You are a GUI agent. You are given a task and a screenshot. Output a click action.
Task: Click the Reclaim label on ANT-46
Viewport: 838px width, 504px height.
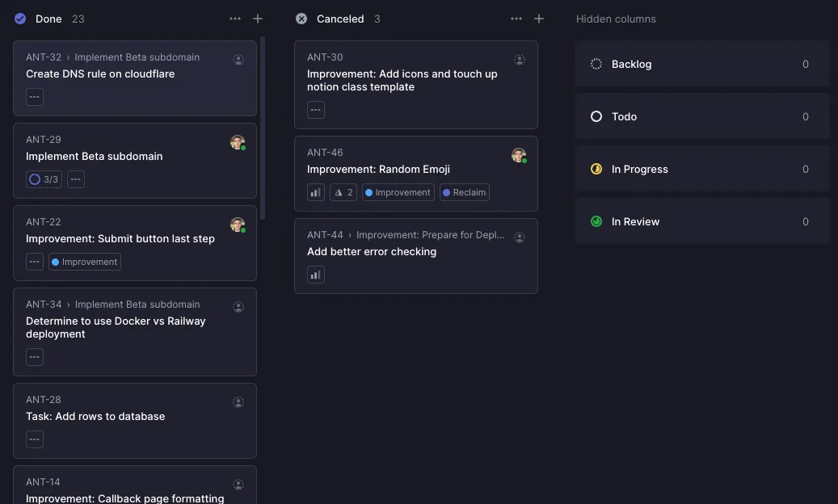tap(465, 193)
